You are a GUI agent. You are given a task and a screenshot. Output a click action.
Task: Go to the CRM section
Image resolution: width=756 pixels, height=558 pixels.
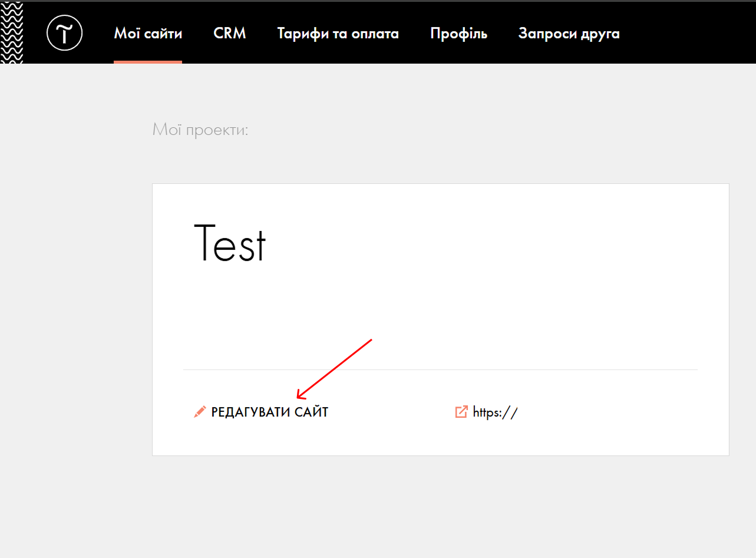(x=230, y=34)
